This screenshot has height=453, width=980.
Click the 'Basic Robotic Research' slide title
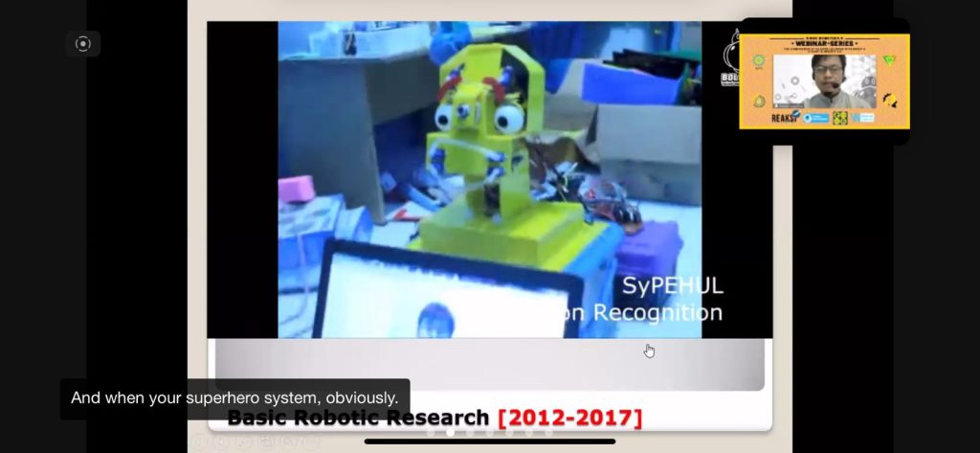tap(358, 419)
